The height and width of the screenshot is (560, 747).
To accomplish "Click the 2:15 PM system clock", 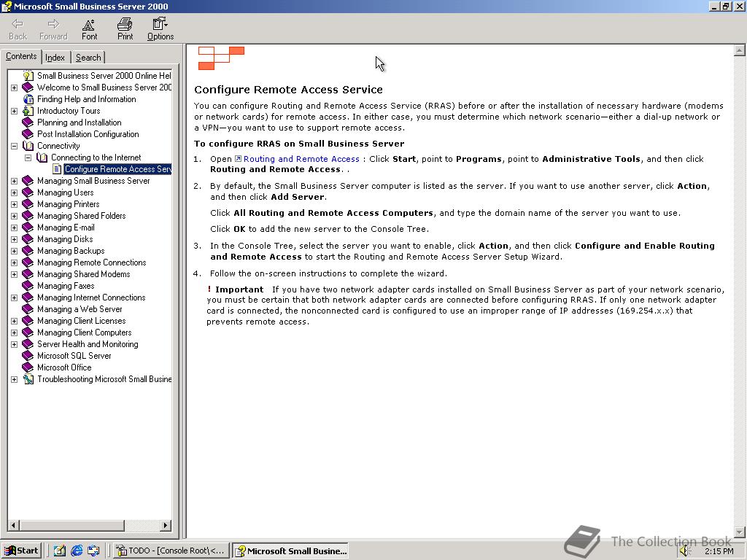I will pos(719,551).
